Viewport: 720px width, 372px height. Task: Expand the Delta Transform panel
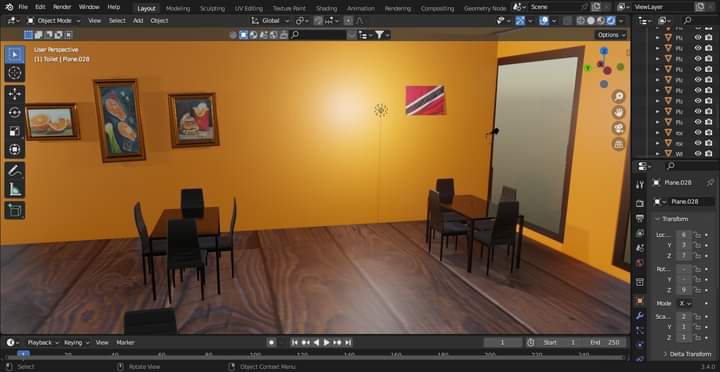[687, 354]
